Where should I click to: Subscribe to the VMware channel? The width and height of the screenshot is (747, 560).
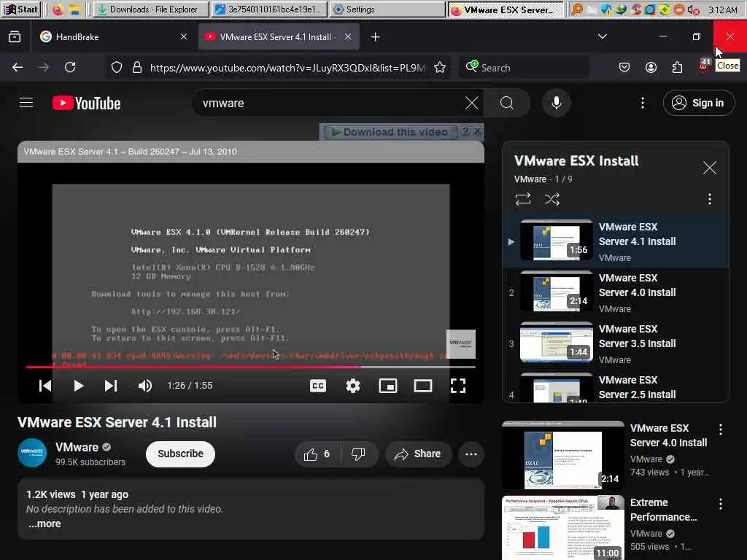pos(181,454)
